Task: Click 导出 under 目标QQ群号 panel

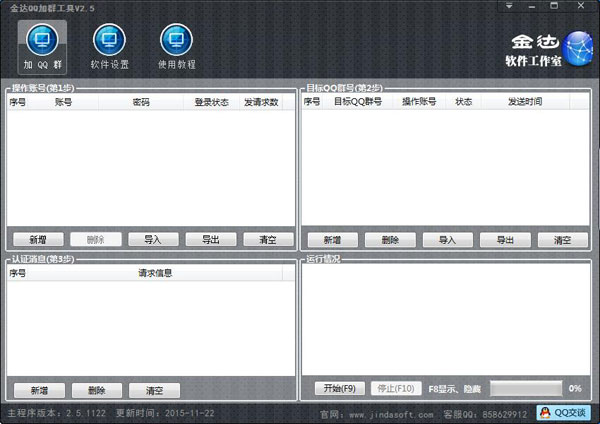Action: (505, 240)
